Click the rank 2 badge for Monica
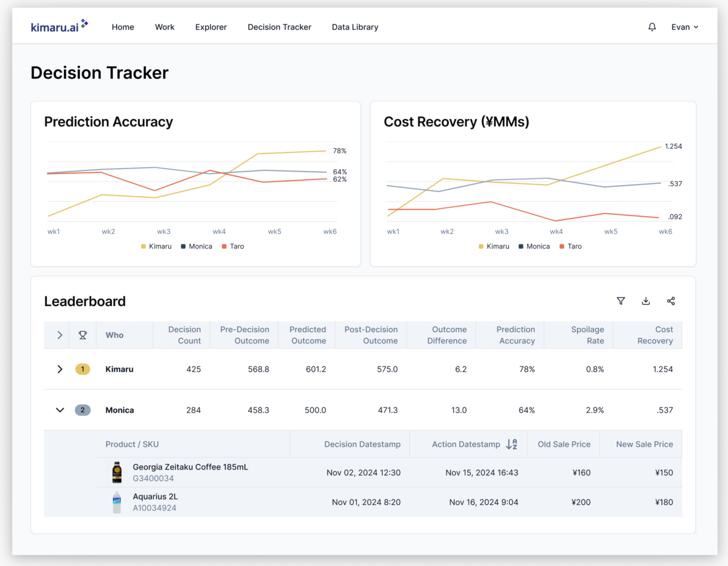The height and width of the screenshot is (566, 728). coord(83,410)
